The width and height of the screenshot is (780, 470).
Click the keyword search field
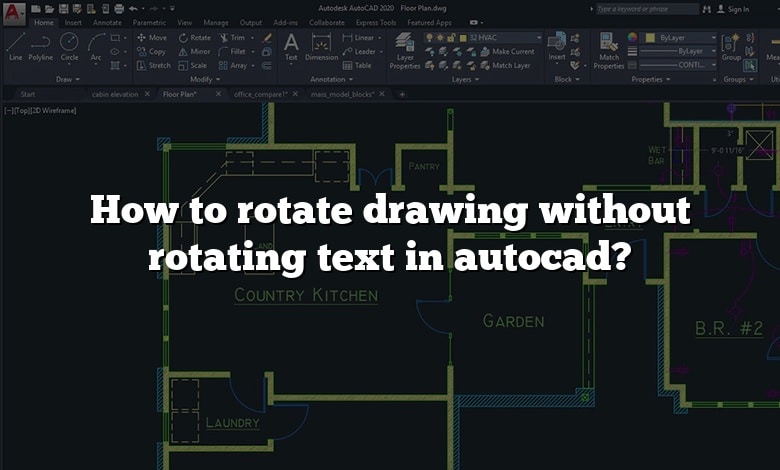tap(647, 9)
